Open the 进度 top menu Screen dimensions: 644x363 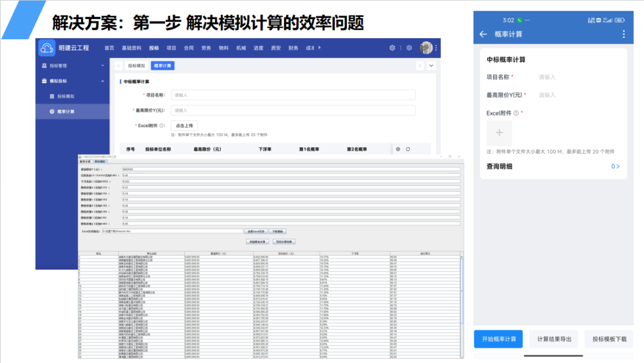click(x=258, y=48)
